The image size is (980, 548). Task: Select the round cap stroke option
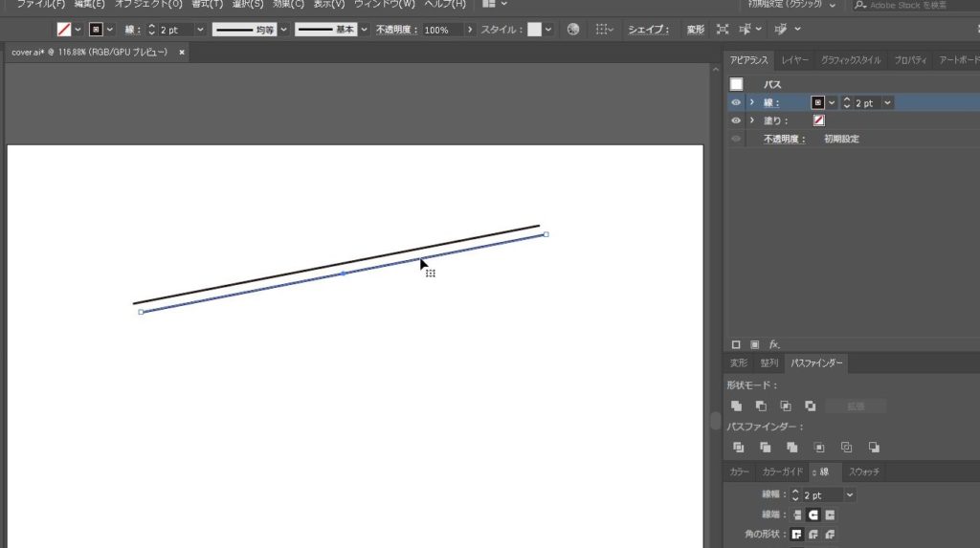[x=813, y=515]
